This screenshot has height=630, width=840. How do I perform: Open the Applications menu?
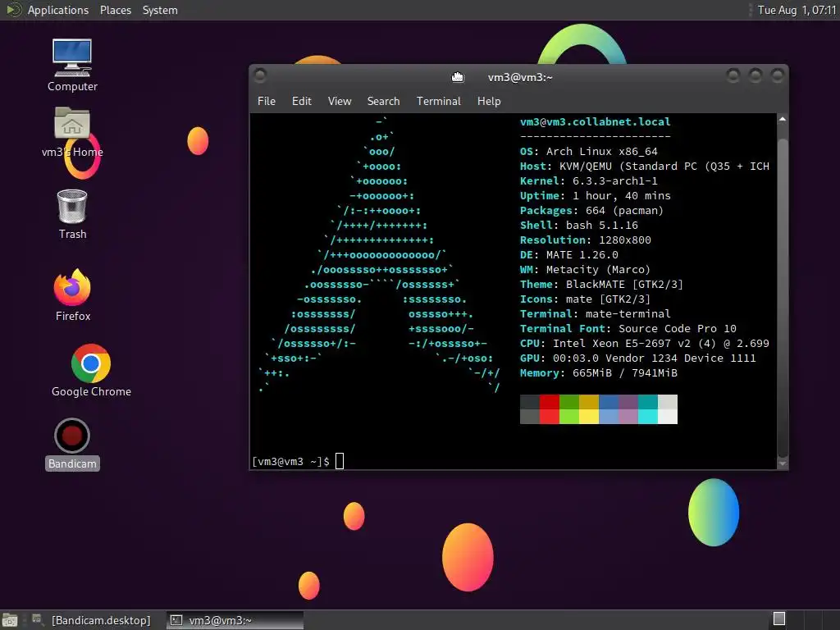click(58, 10)
